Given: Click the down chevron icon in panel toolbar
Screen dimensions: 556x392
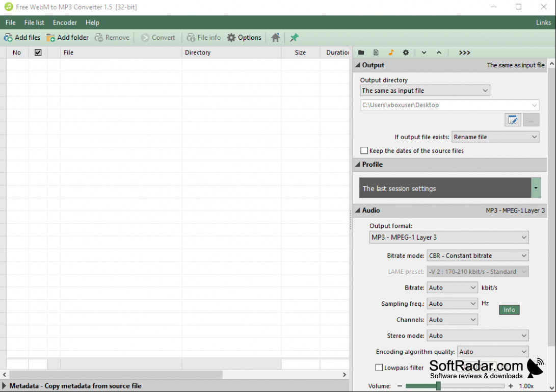Looking at the screenshot, I should tap(424, 53).
